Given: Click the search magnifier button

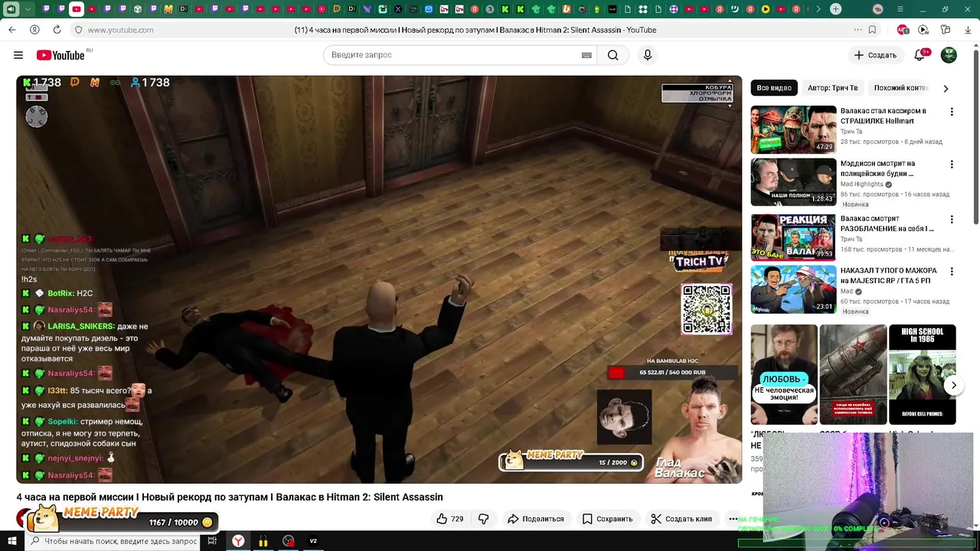Looking at the screenshot, I should [x=613, y=55].
